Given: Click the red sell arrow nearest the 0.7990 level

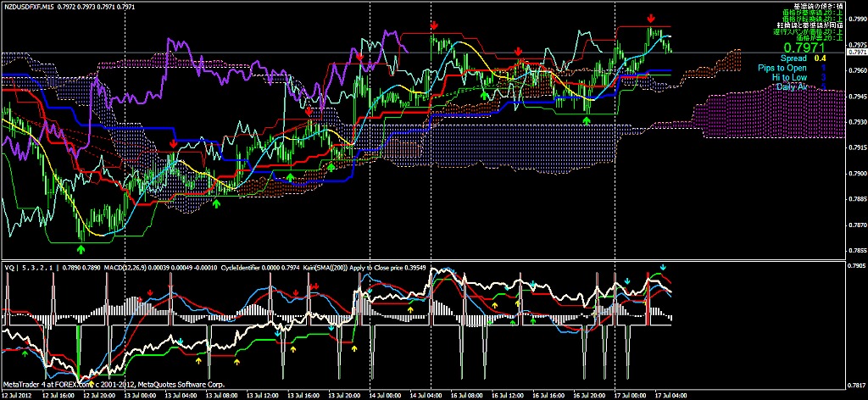Looking at the screenshot, I should click(651, 18).
